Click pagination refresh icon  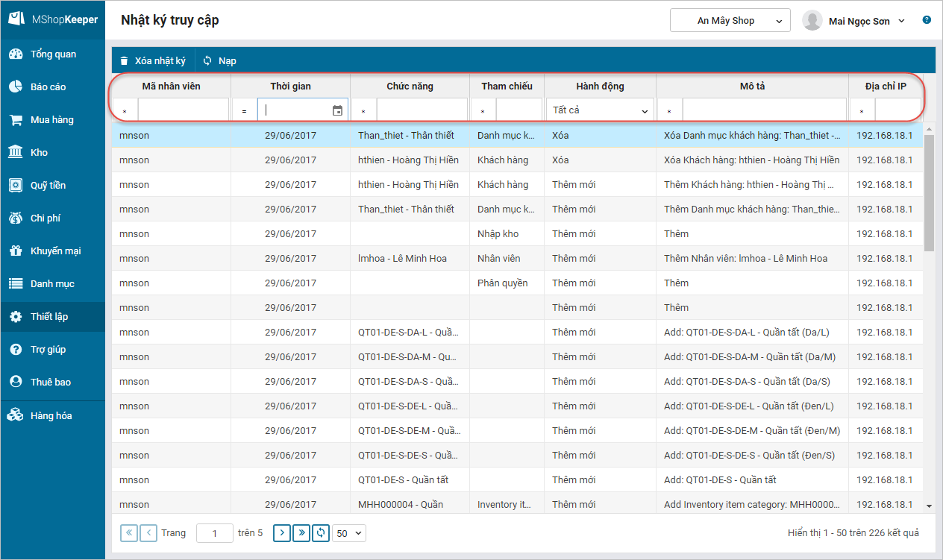pyautogui.click(x=321, y=532)
